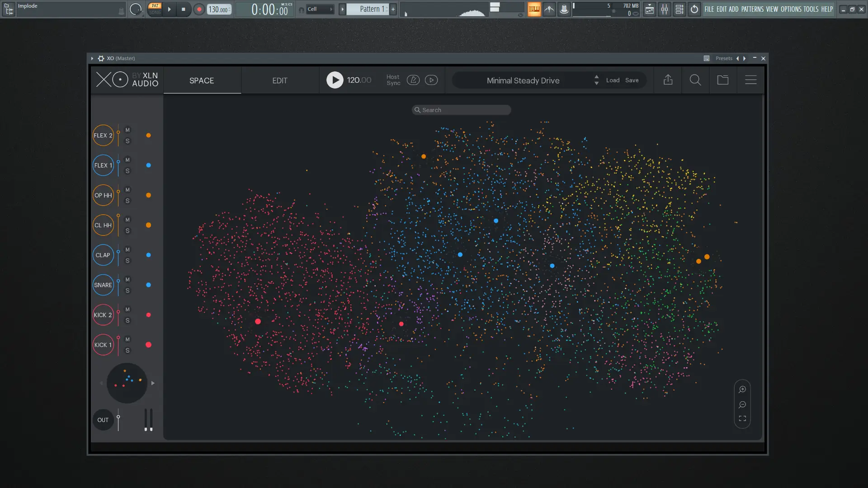Click the fit-to-screen icon in space view
This screenshot has width=868, height=488.
coord(742,419)
